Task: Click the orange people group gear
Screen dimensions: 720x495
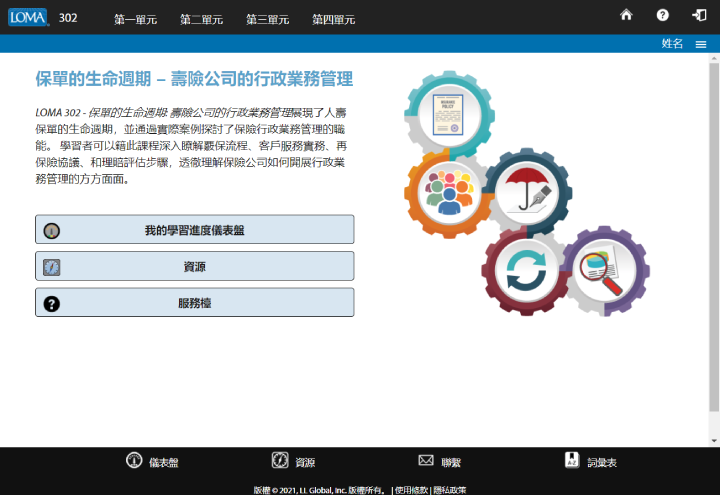Action: 449,193
